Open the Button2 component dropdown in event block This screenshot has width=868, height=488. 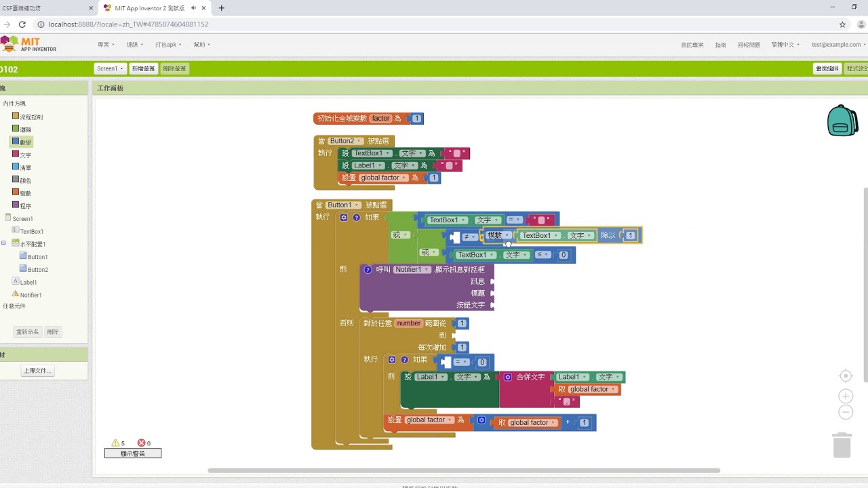point(346,141)
